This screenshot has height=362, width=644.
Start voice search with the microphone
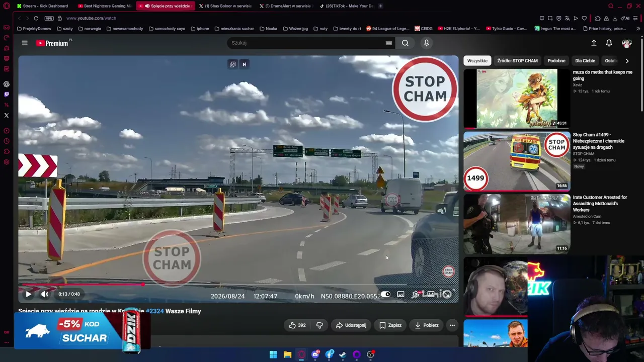coord(427,43)
